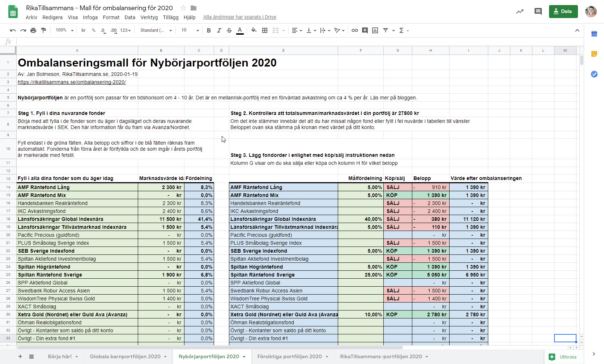Print the spreadsheet
The height and width of the screenshot is (364, 604).
pyautogui.click(x=33, y=30)
